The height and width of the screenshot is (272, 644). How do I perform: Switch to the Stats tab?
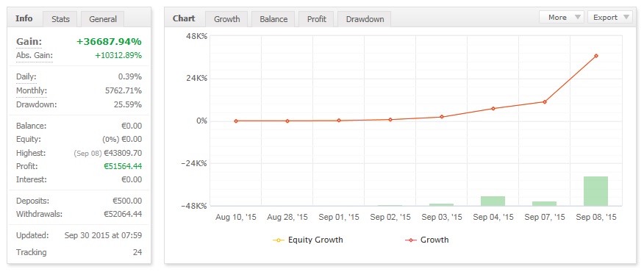(x=60, y=19)
